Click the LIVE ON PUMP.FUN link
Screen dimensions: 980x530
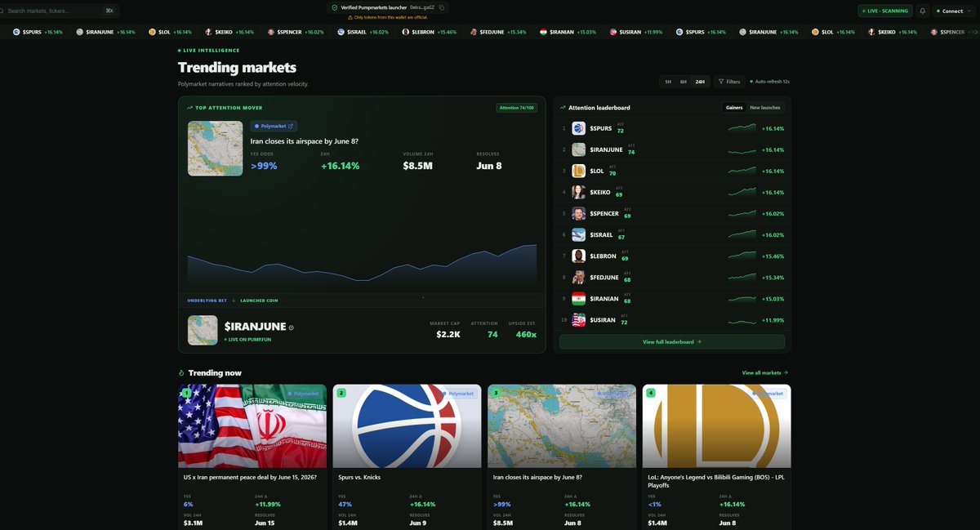[x=248, y=338]
